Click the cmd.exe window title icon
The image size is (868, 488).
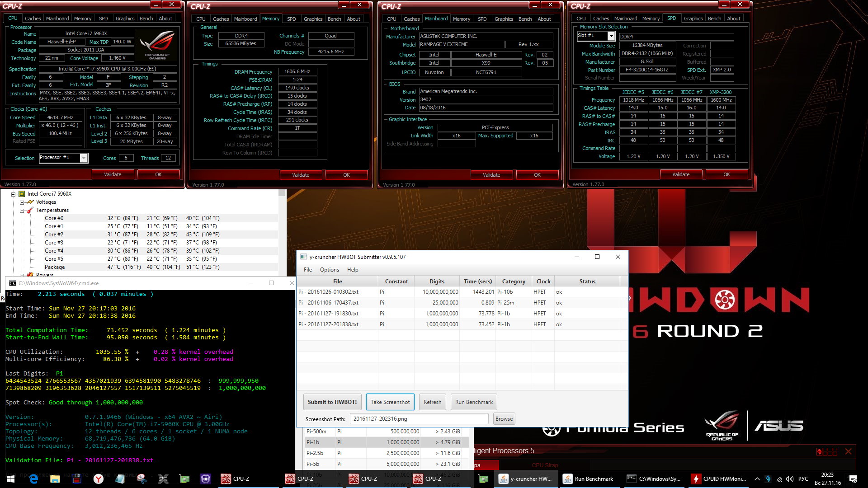(12, 283)
